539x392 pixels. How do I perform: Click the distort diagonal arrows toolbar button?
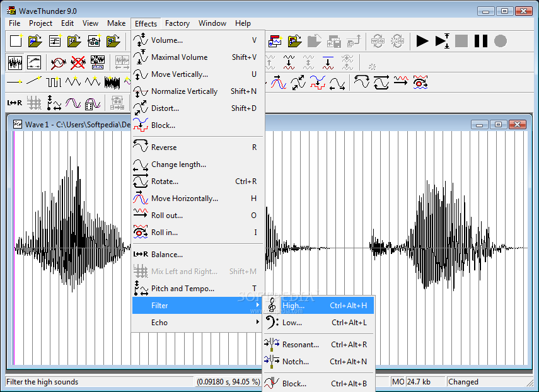point(298,82)
